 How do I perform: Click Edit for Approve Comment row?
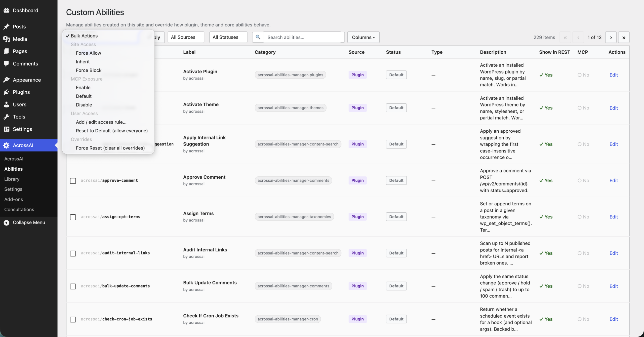click(614, 180)
